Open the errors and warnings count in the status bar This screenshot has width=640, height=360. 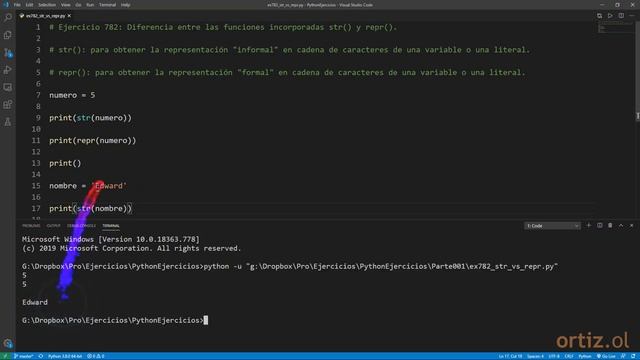coord(96,356)
